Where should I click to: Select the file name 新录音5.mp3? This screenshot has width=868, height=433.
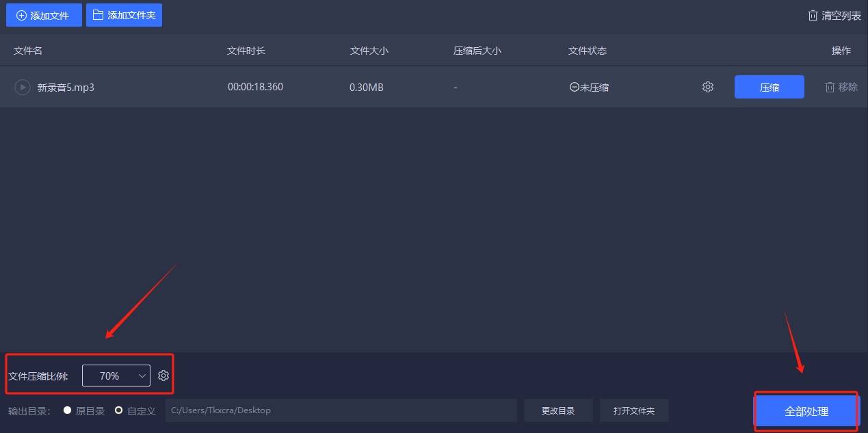pos(66,87)
